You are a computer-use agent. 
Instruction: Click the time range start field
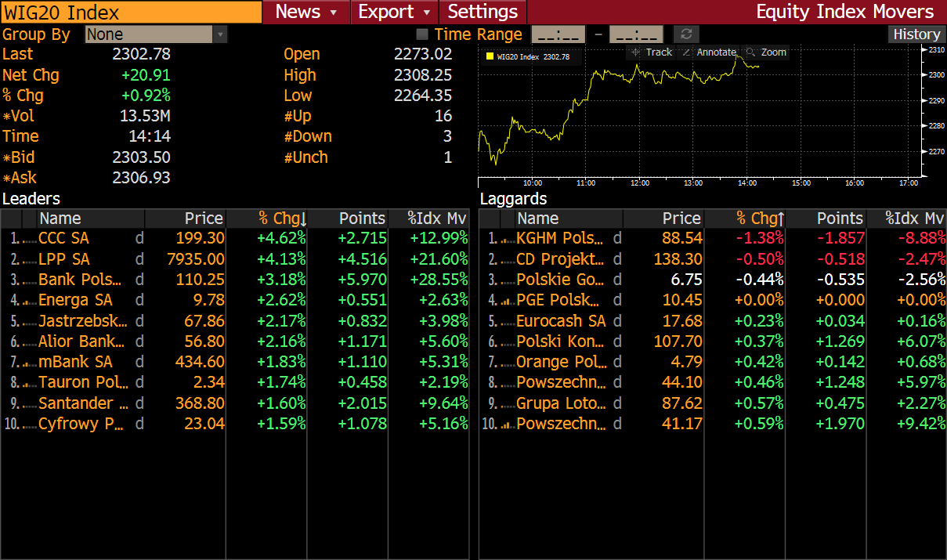558,34
